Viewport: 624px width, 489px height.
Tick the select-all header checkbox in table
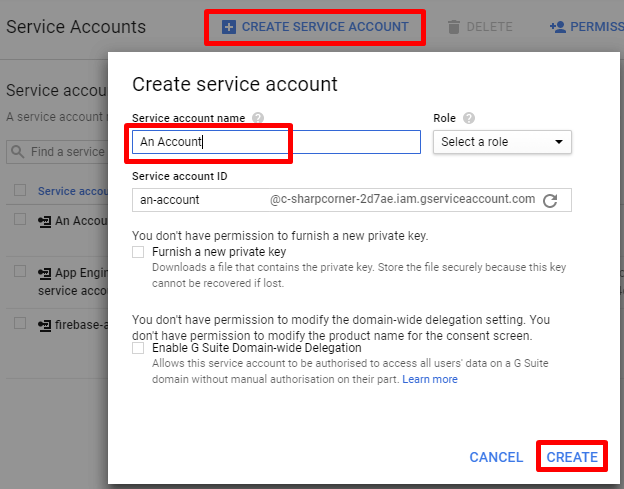pyautogui.click(x=20, y=190)
